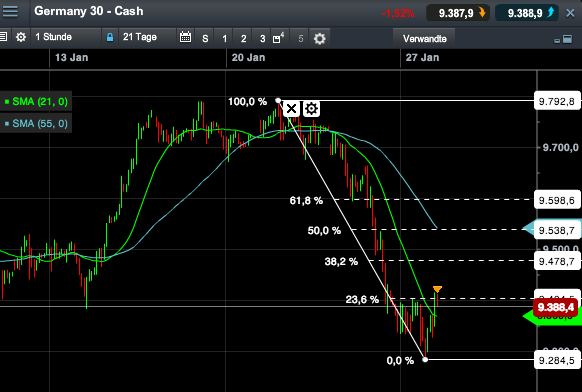The image size is (582, 392).
Task: Open the Verwandte tab
Action: [x=425, y=39]
